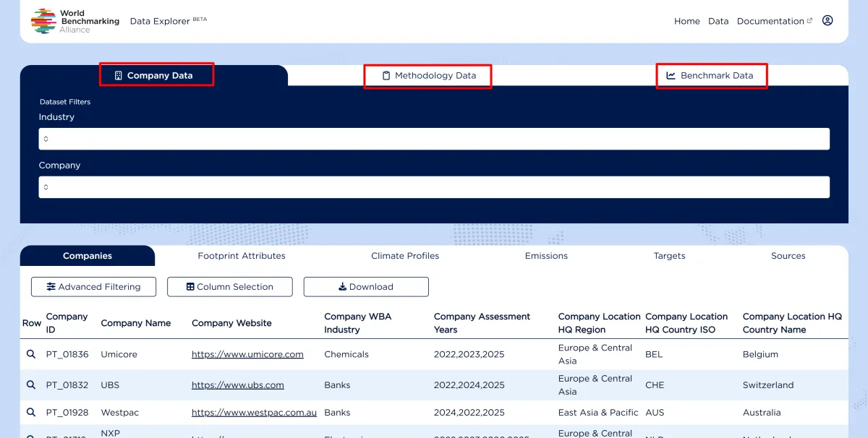Switch to the Climate Profiles tab
868x438 pixels.
(x=404, y=255)
